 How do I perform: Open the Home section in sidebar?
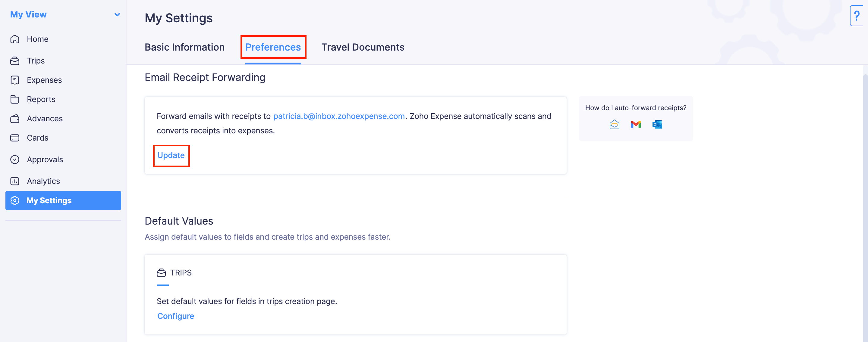(x=37, y=39)
